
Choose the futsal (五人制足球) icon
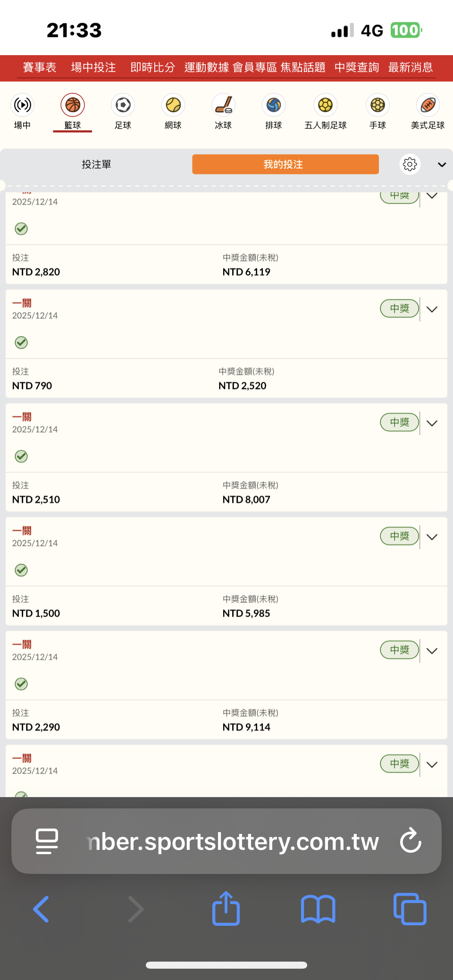325,105
